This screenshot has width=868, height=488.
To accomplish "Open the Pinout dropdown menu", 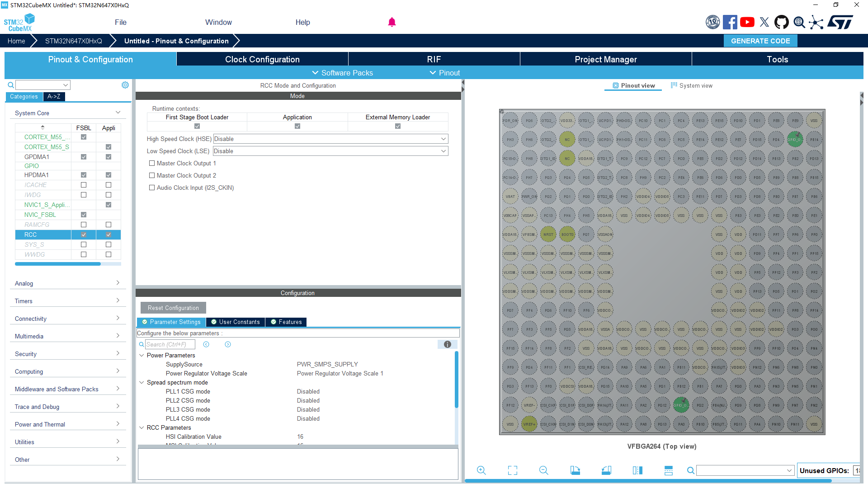I will point(444,73).
